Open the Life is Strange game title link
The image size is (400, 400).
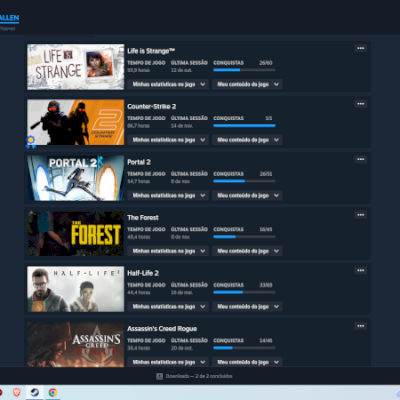pos(151,51)
